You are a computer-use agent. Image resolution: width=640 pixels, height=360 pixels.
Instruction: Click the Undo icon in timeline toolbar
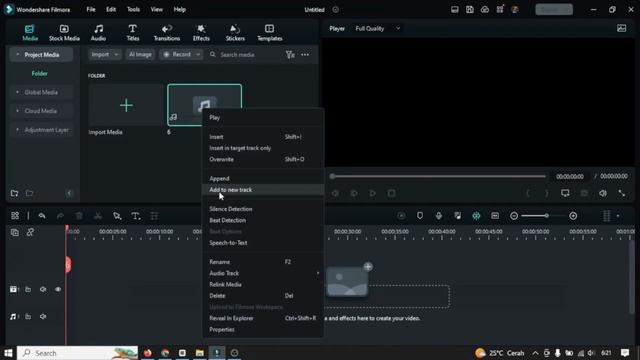coord(42,216)
